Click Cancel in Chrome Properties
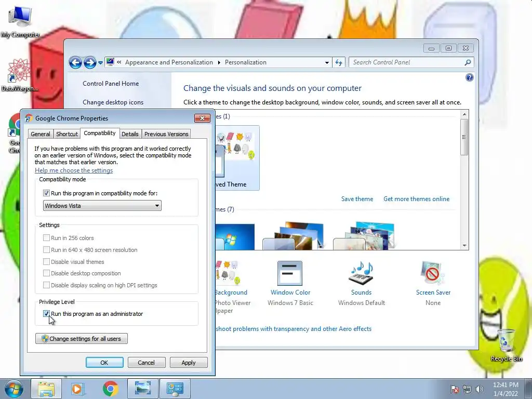532x399 pixels. tap(147, 362)
